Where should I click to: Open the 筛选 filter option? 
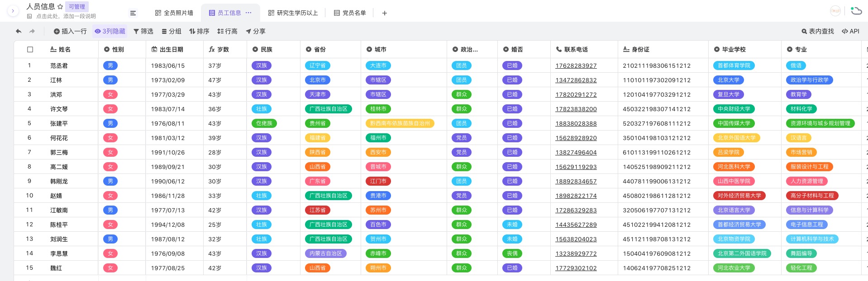tap(143, 31)
